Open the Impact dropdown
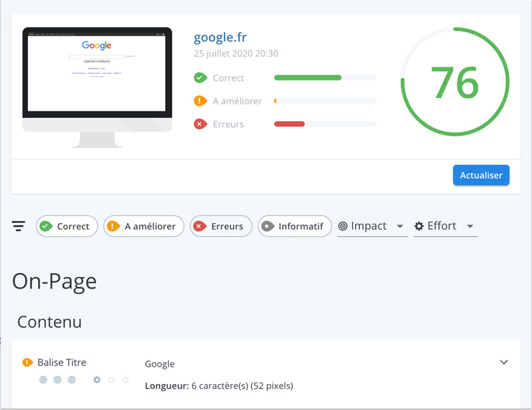 point(372,226)
